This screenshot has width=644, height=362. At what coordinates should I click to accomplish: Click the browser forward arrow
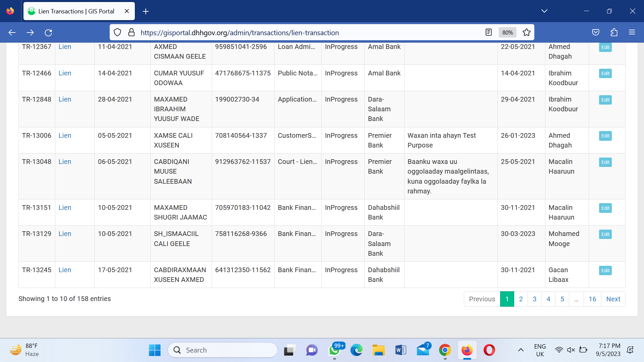click(30, 33)
